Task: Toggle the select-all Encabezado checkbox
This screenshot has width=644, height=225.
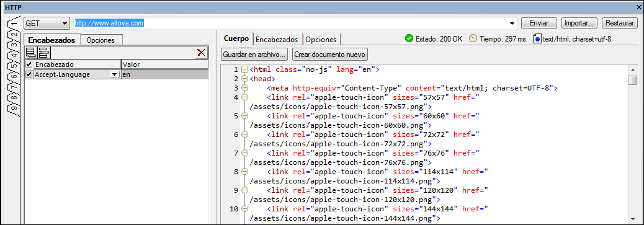Action: 29,64
